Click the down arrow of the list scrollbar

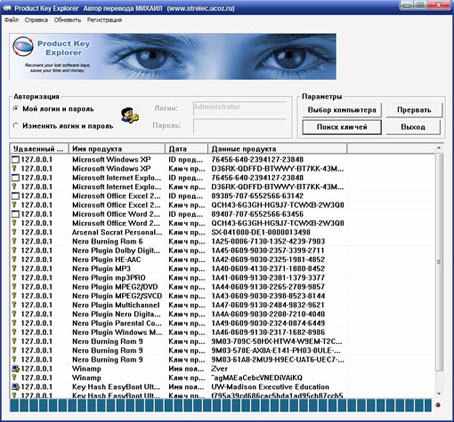coord(439,394)
